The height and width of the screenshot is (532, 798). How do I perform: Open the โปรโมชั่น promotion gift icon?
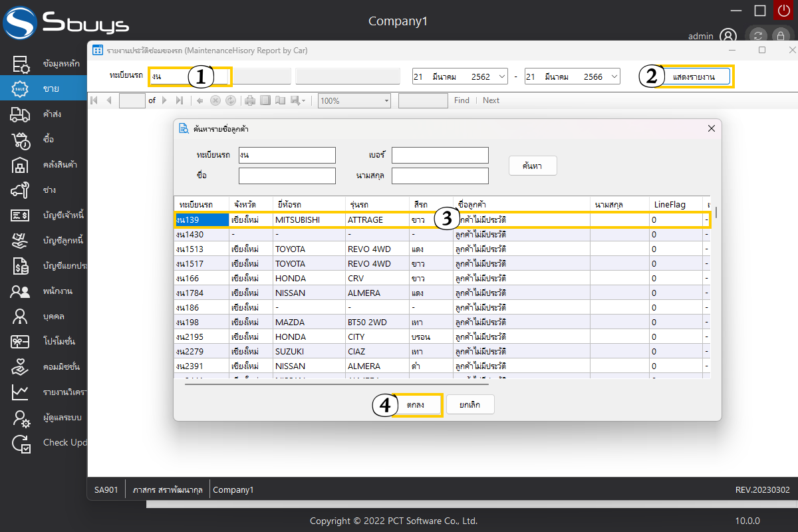click(20, 342)
